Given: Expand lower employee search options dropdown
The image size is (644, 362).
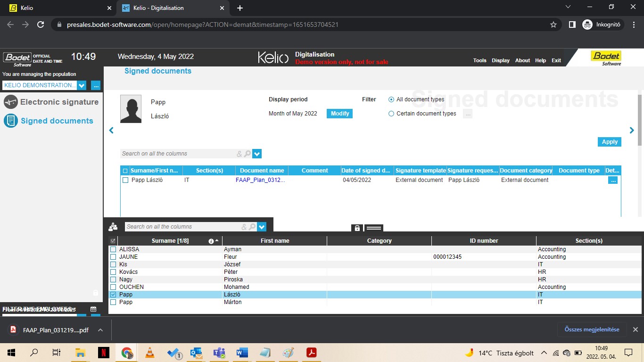Looking at the screenshot, I should 262,227.
